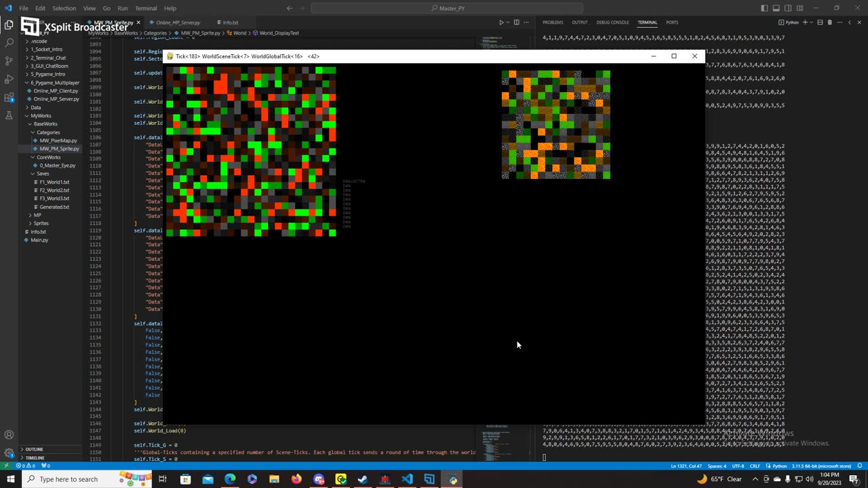The height and width of the screenshot is (488, 868).
Task: Launch Microsoft Edge from taskbar
Action: pos(230,479)
